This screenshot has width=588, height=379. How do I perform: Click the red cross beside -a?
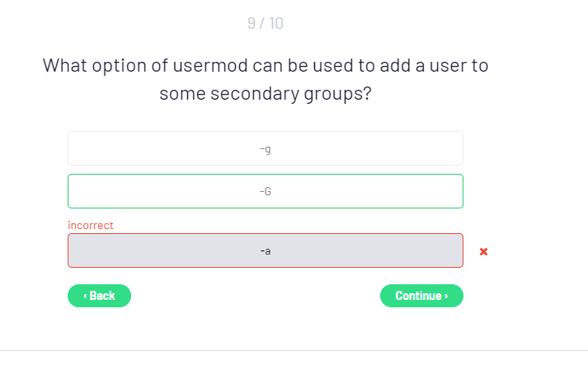[x=483, y=251]
